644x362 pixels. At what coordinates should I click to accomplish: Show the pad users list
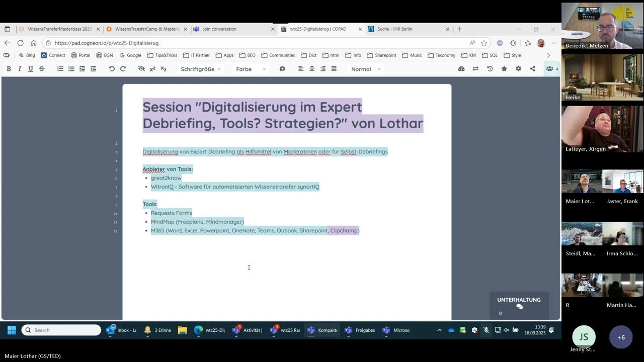point(551,69)
